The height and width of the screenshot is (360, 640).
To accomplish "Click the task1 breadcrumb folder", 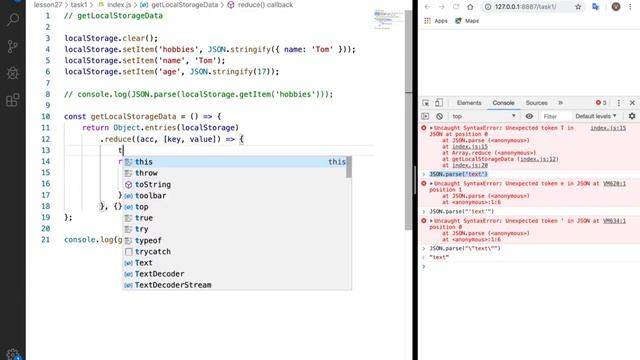I will coord(79,5).
